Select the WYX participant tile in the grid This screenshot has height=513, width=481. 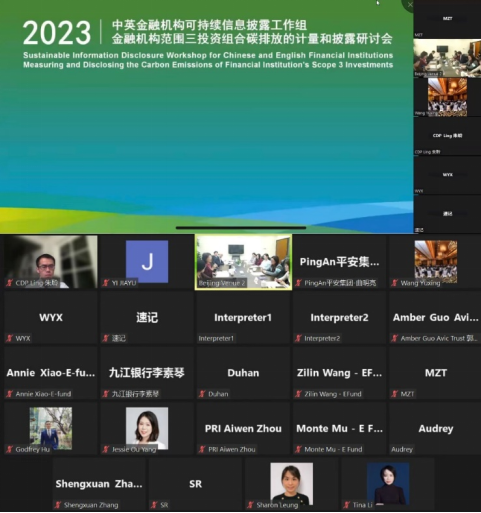point(51,318)
